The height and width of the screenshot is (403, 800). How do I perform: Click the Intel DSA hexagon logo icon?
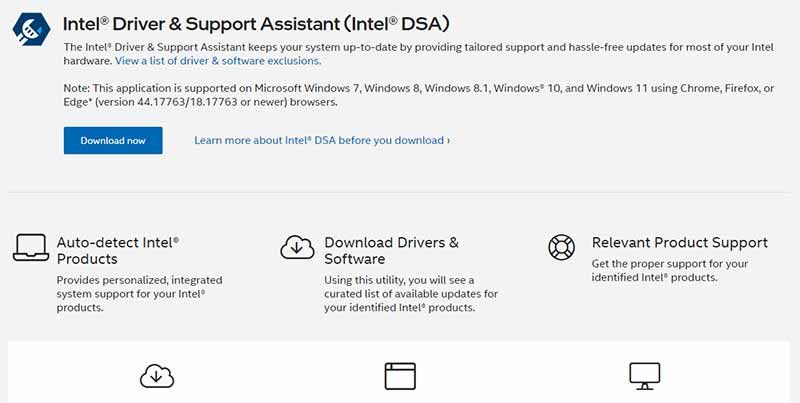click(32, 30)
